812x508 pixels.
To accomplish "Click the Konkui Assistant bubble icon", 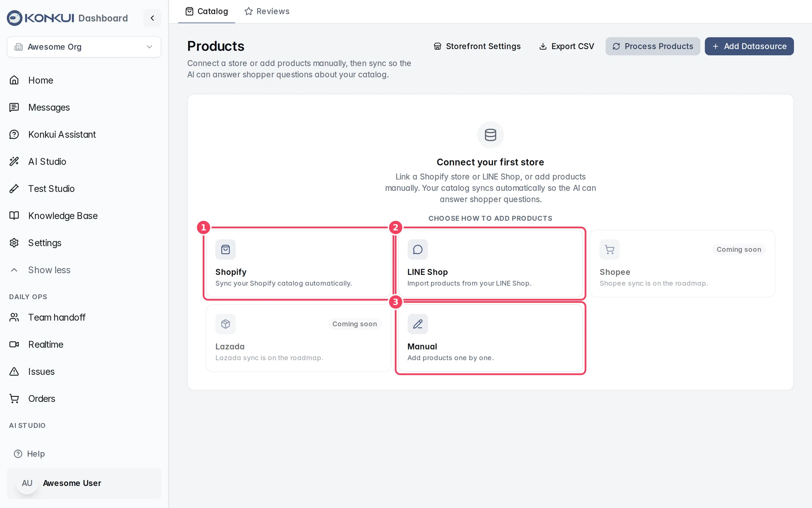I will coord(14,134).
